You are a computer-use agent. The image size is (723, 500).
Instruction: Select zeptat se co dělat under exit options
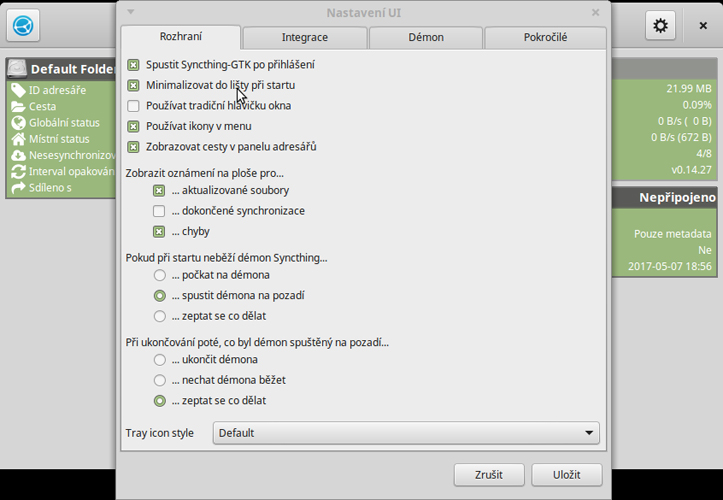pyautogui.click(x=160, y=401)
